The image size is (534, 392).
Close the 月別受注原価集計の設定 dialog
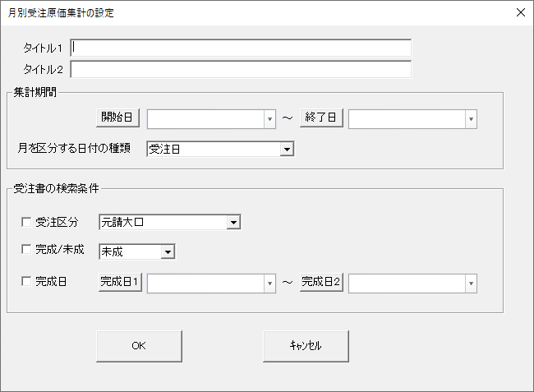pos(519,12)
